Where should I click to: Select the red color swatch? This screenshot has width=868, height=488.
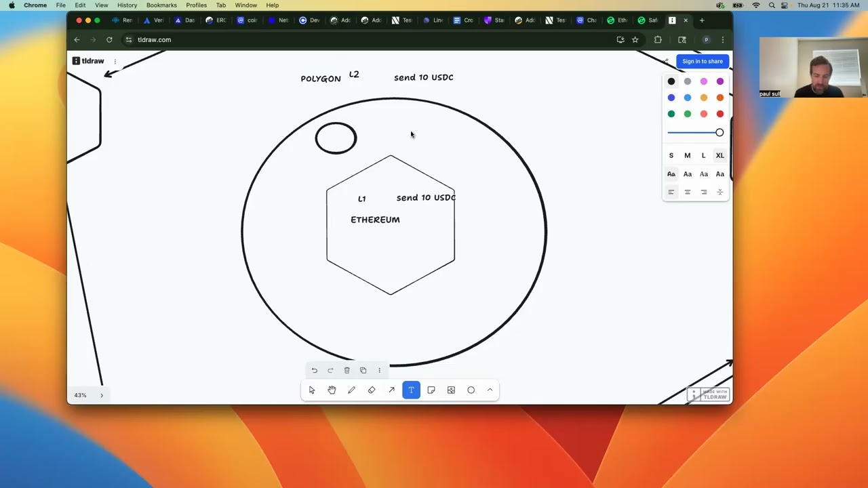point(720,114)
